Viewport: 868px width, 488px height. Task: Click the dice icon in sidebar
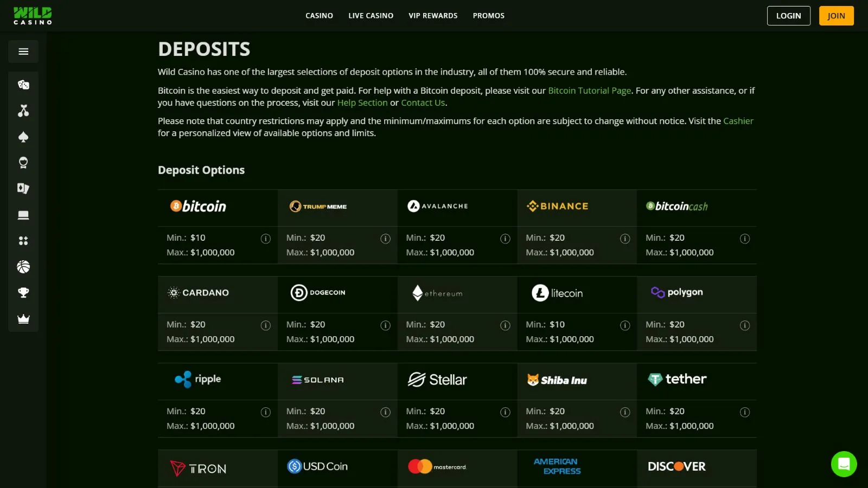coord(23,85)
